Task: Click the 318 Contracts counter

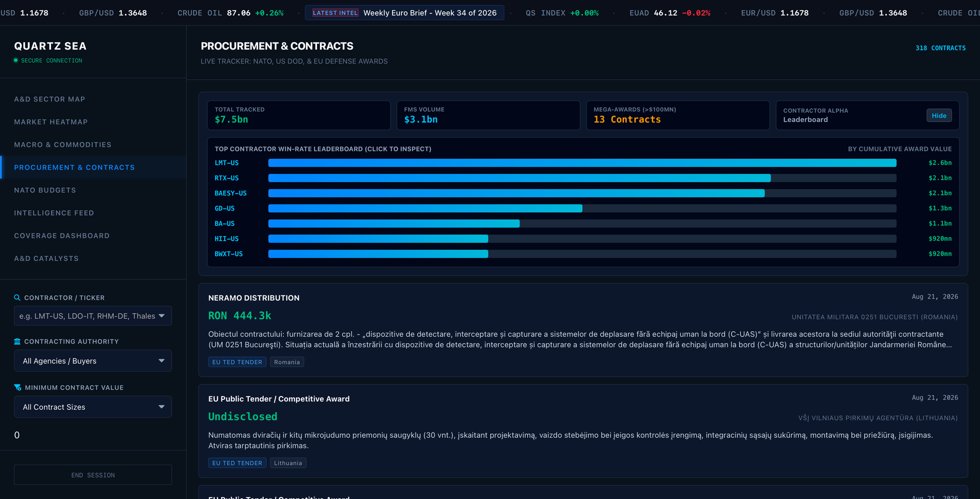Action: 940,48
